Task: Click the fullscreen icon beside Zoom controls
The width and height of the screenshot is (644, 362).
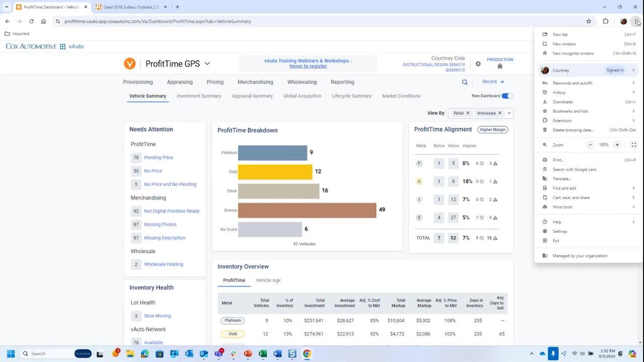Action: pos(633,145)
